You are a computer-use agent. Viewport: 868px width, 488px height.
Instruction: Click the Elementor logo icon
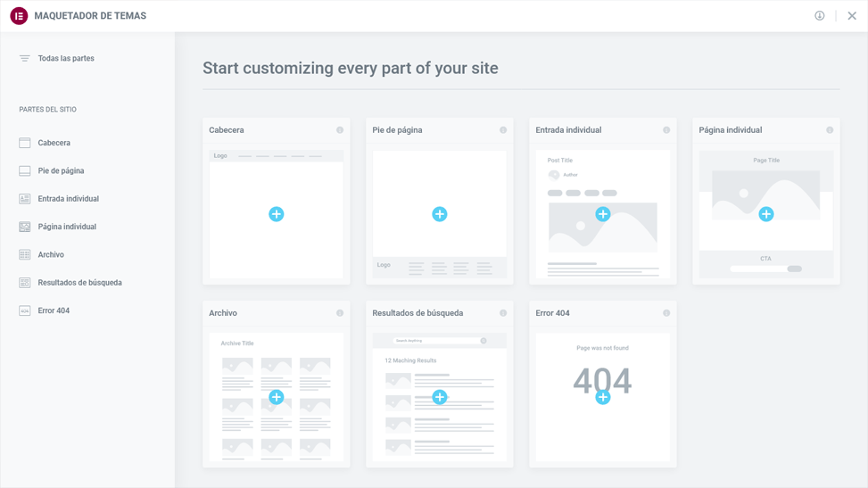19,16
